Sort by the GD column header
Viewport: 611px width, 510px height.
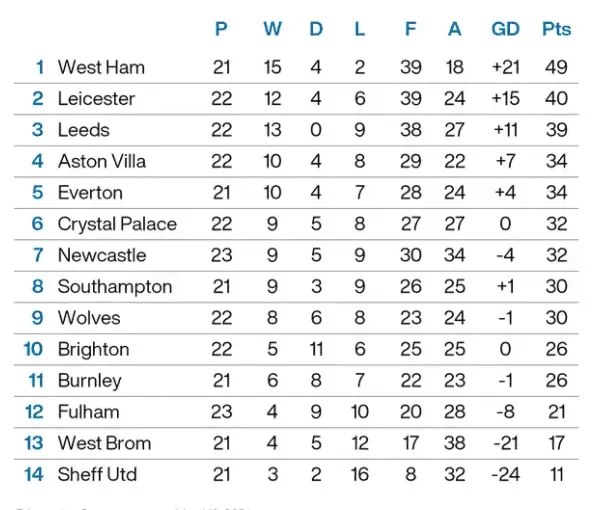[x=506, y=29]
